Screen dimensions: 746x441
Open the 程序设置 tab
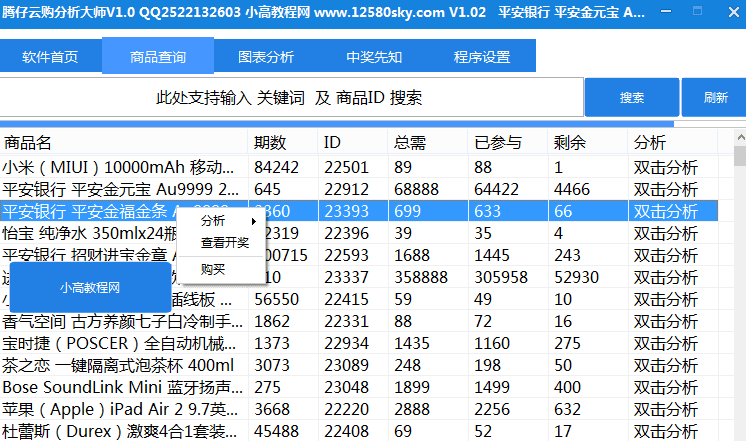click(481, 57)
